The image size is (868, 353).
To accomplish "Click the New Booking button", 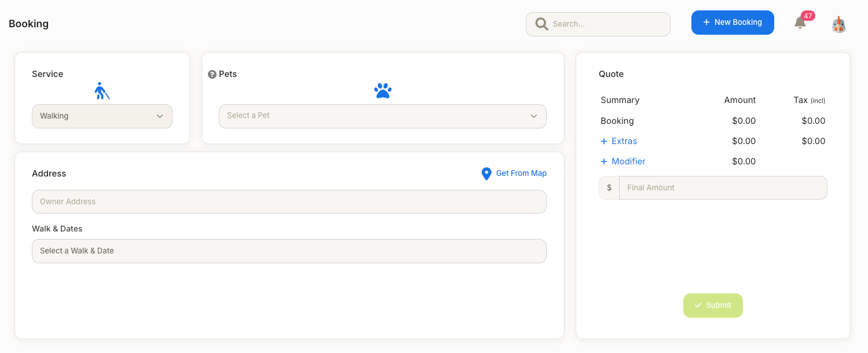I will pos(733,23).
